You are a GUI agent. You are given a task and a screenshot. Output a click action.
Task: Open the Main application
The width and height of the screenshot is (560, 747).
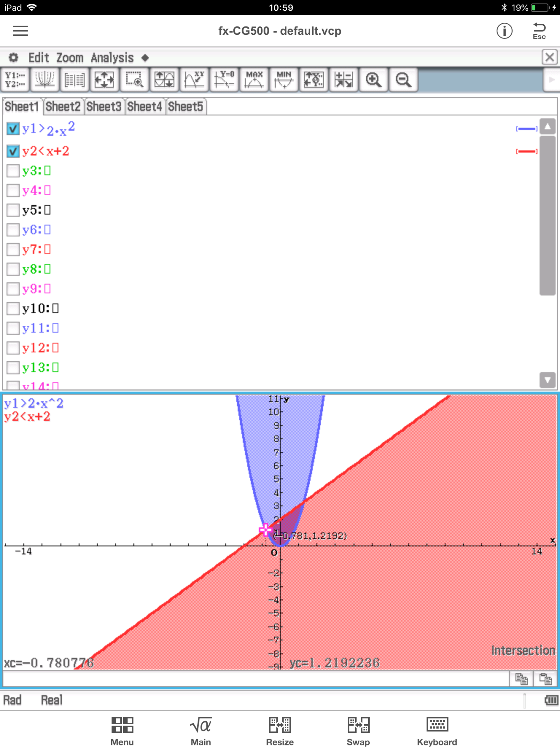(201, 731)
